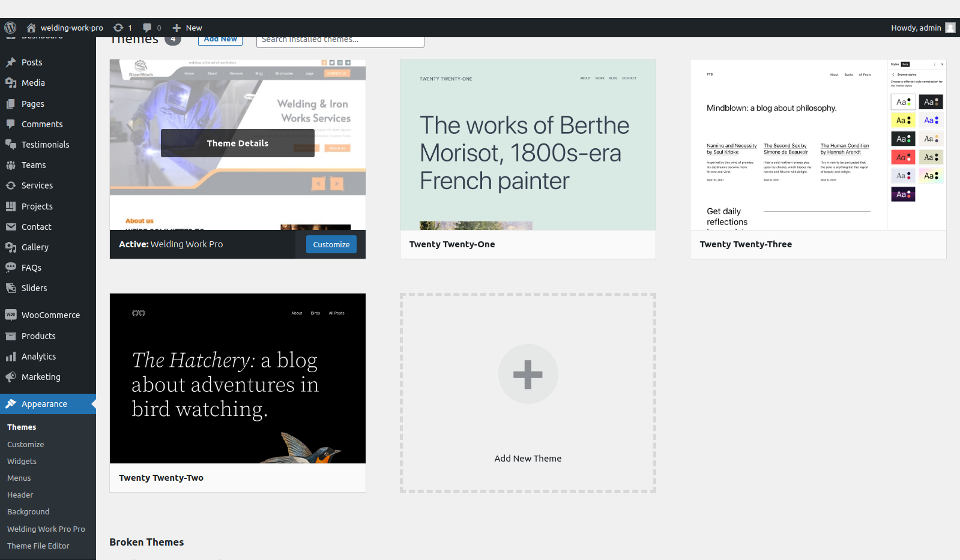Click the large plus icon to add theme
The height and width of the screenshot is (560, 960).
point(528,374)
